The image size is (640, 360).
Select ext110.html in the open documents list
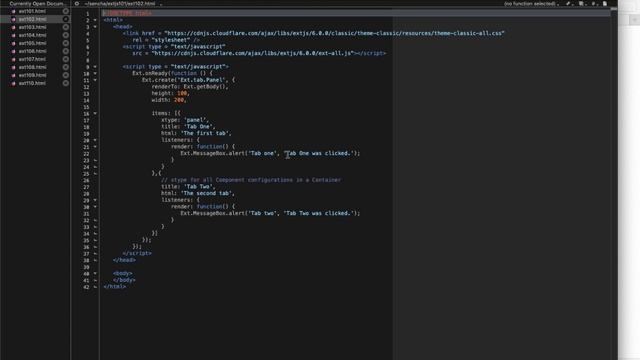pyautogui.click(x=32, y=83)
